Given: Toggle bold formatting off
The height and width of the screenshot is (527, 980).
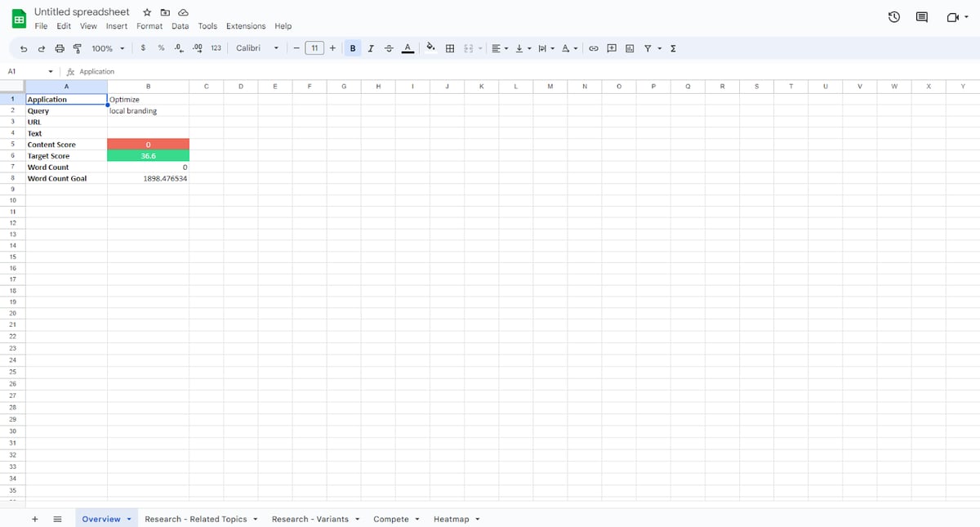Looking at the screenshot, I should pos(352,48).
